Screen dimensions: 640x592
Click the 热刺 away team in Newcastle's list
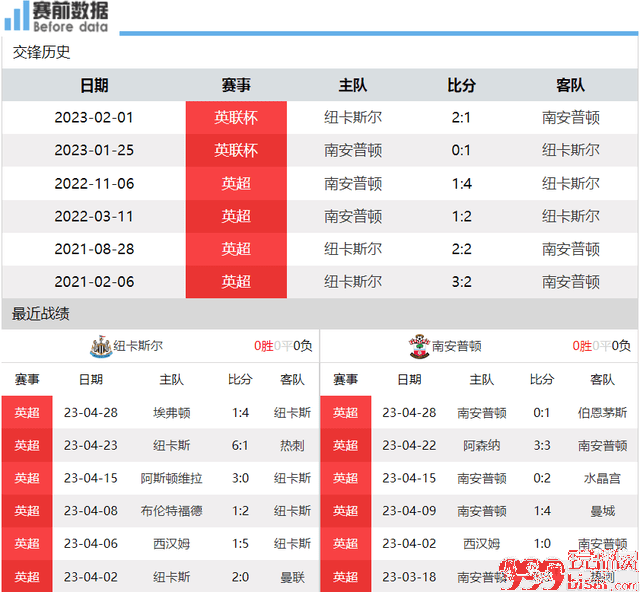coord(292,445)
